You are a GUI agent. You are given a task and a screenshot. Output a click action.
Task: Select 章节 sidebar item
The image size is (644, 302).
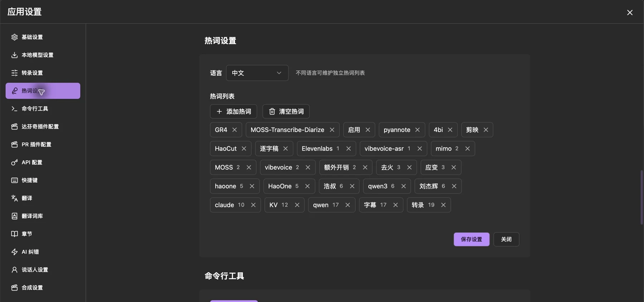(43, 234)
